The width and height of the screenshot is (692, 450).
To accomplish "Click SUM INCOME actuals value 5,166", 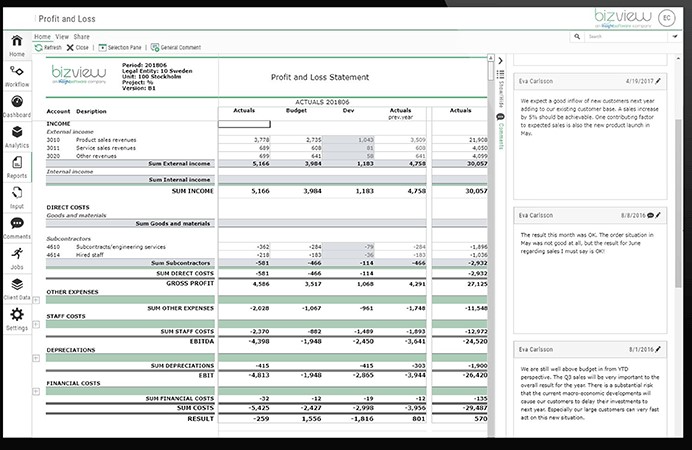I will (x=260, y=191).
